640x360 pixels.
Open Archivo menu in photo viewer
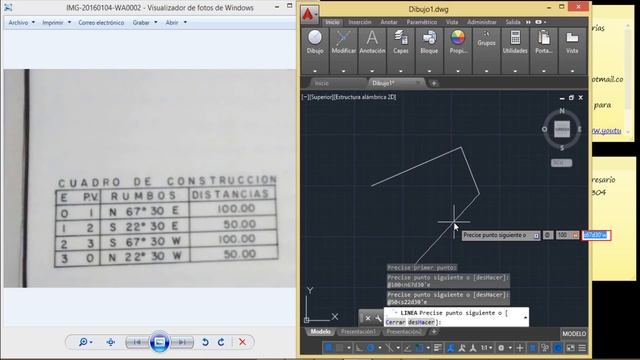(22, 22)
